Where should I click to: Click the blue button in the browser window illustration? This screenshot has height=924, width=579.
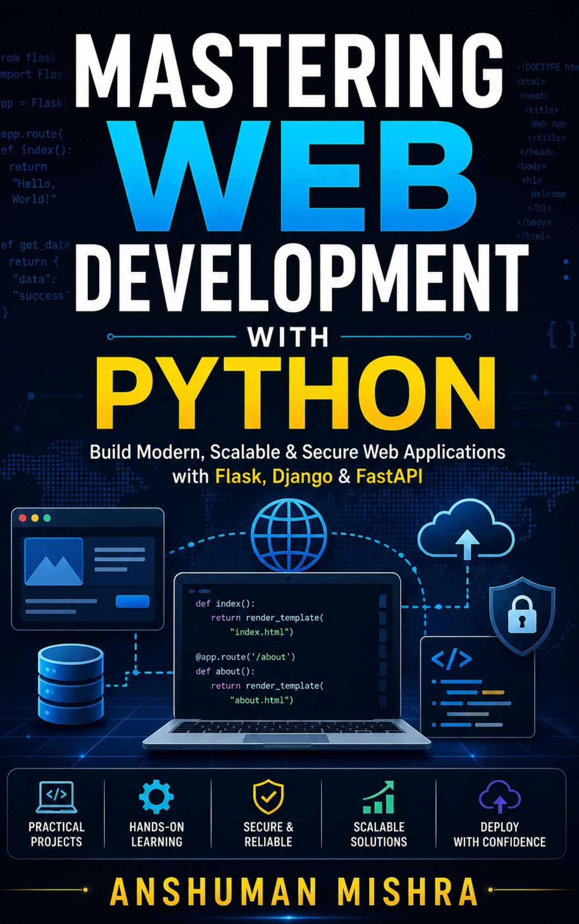133,601
